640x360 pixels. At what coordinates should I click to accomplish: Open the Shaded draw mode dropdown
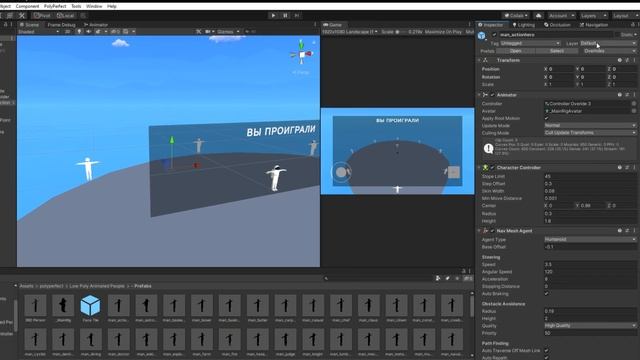(x=39, y=31)
